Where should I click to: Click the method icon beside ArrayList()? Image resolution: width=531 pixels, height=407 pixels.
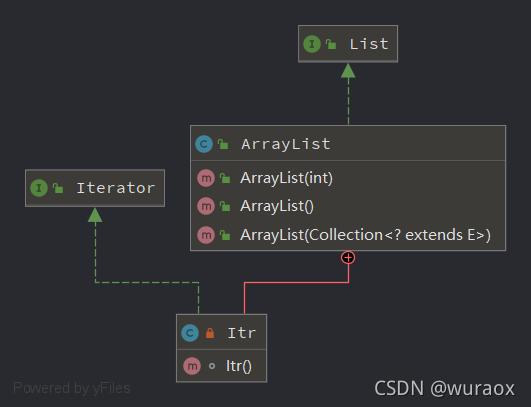pyautogui.click(x=206, y=206)
